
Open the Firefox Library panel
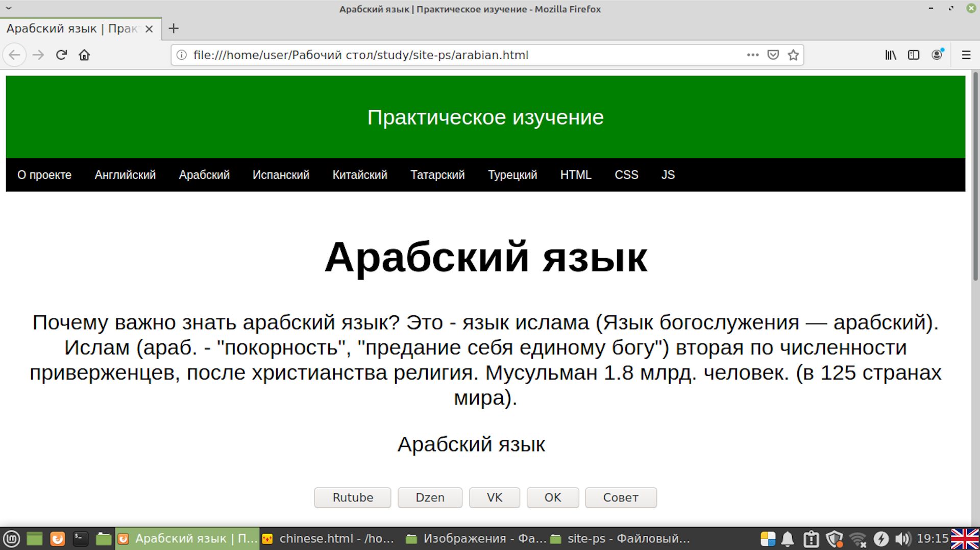click(890, 55)
